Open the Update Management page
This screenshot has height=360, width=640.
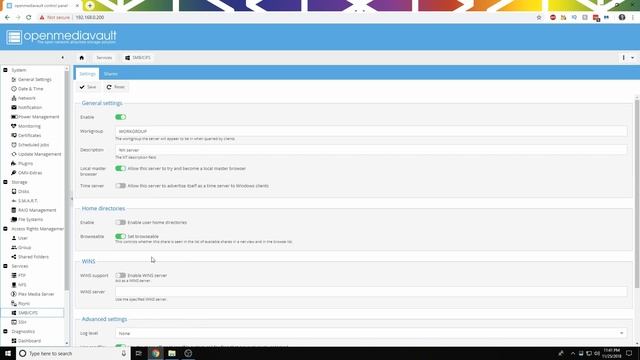click(39, 154)
